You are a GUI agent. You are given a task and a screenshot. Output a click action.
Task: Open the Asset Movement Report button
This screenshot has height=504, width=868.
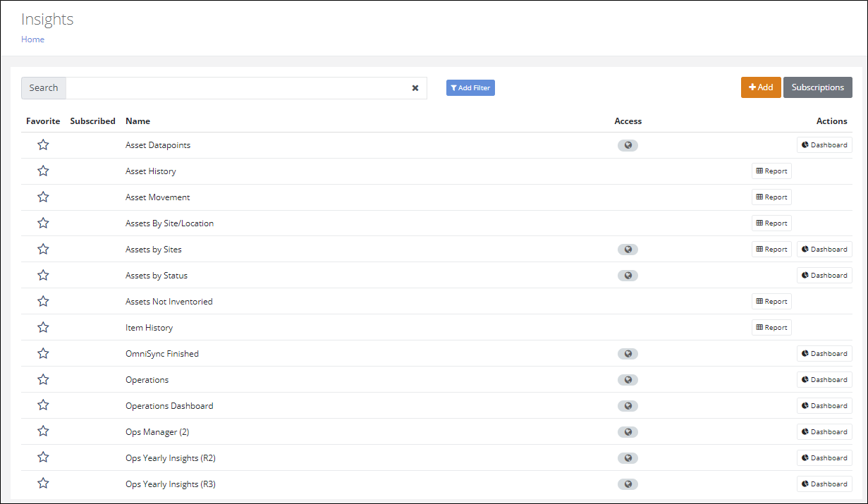(x=771, y=197)
